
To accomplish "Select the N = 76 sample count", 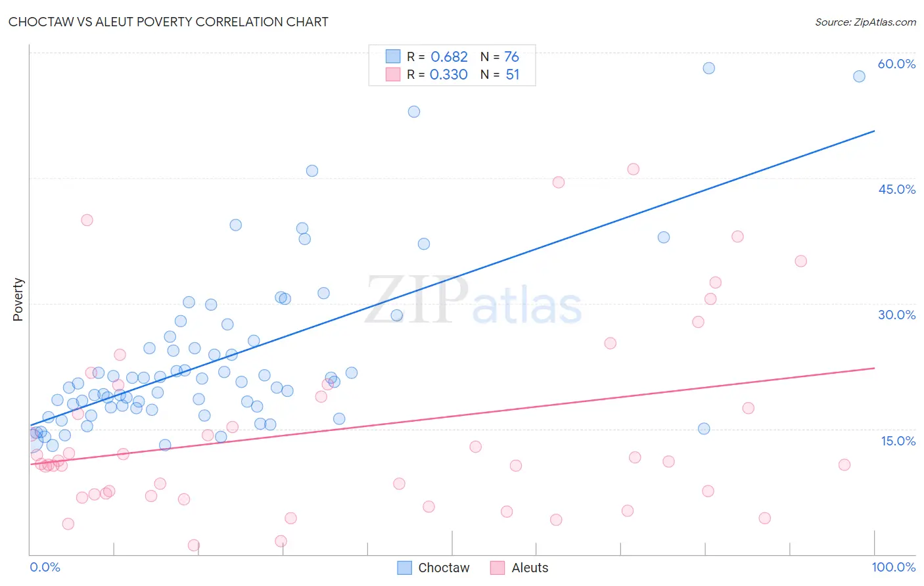I will [500, 56].
